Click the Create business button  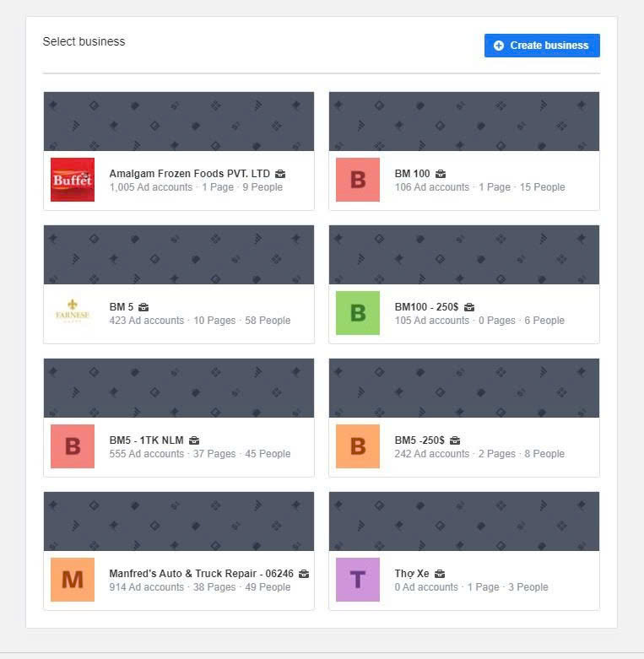click(542, 46)
